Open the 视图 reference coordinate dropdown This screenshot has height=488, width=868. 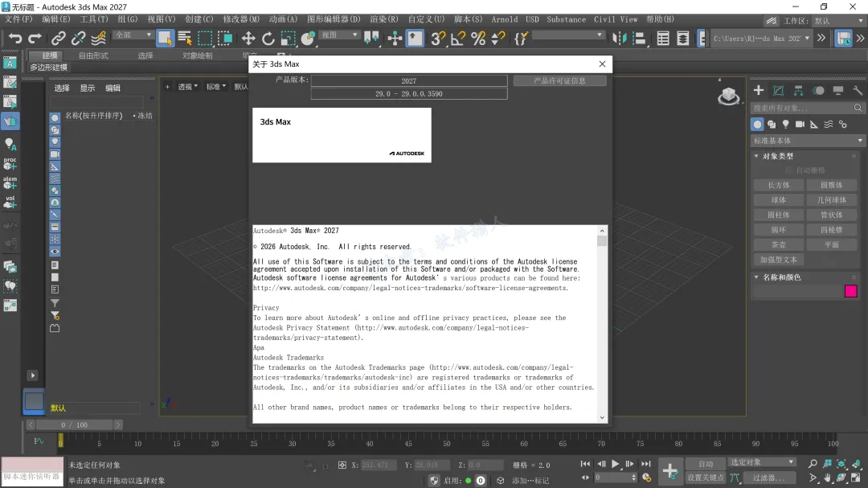pyautogui.click(x=339, y=35)
